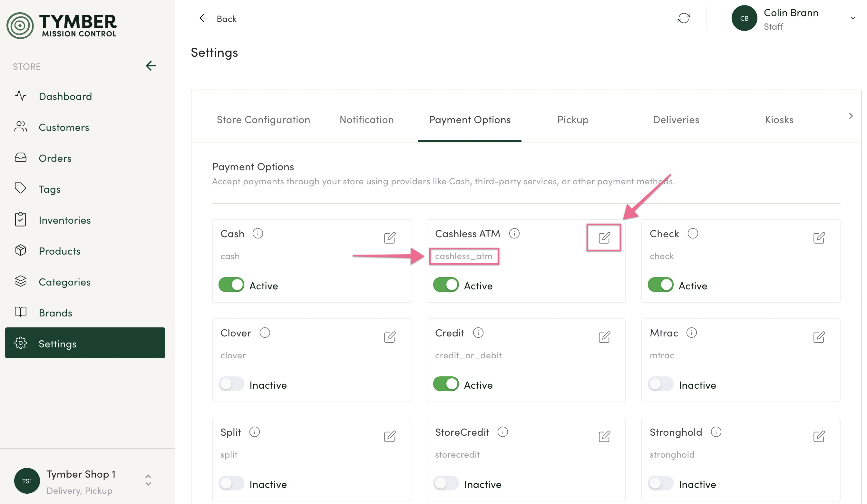Screen dimensions: 867x504
Task: Click the info icon next to Clover
Action: [x=265, y=332]
